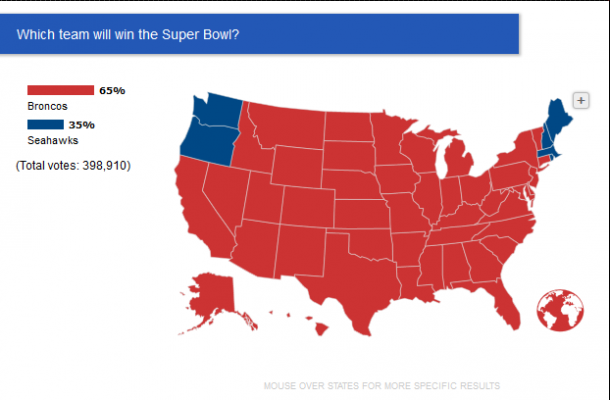Image resolution: width=610 pixels, height=400 pixels.
Task: Click the Super Bowl question header banner
Action: point(259,34)
